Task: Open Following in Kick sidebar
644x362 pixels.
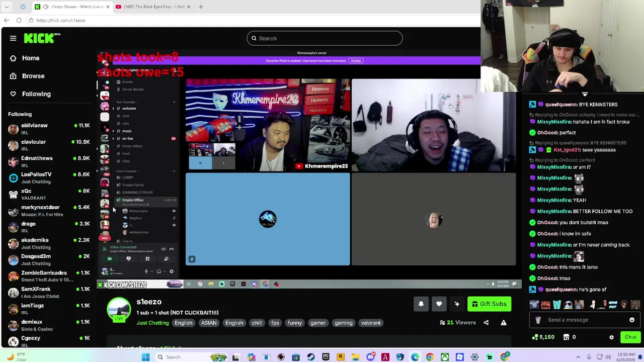Action: click(30, 94)
